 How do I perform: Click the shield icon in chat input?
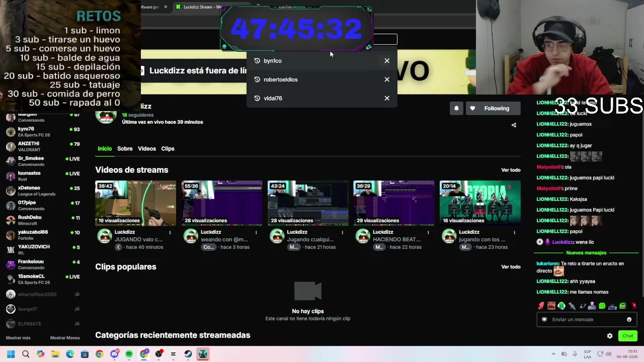click(544, 320)
